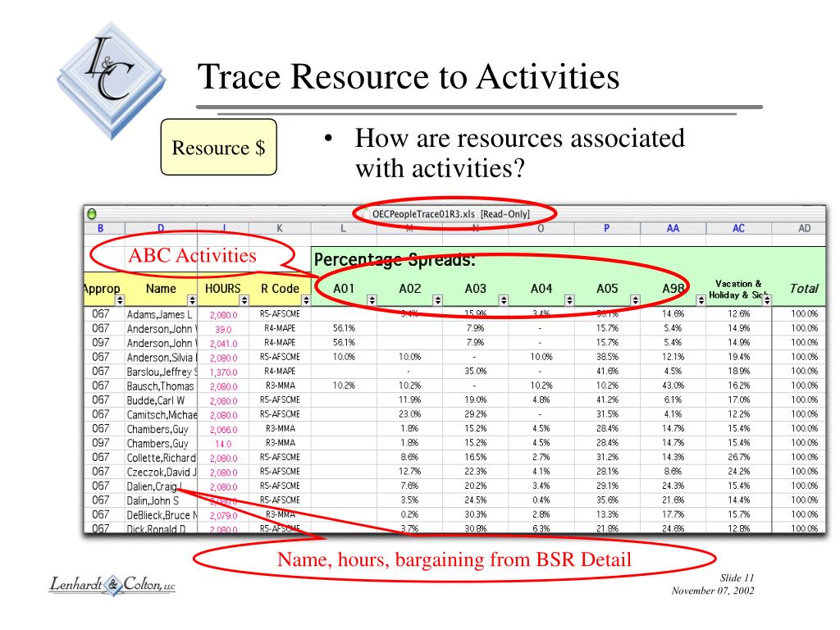The height and width of the screenshot is (630, 840).
Task: Click the 2,041.0 hours cell
Action: coord(223,344)
